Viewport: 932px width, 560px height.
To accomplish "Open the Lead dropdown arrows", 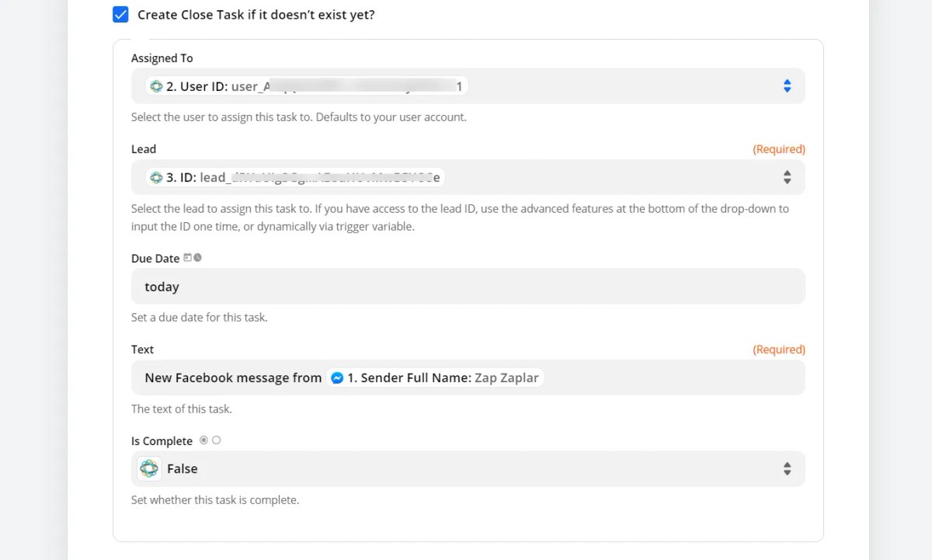I will [787, 177].
